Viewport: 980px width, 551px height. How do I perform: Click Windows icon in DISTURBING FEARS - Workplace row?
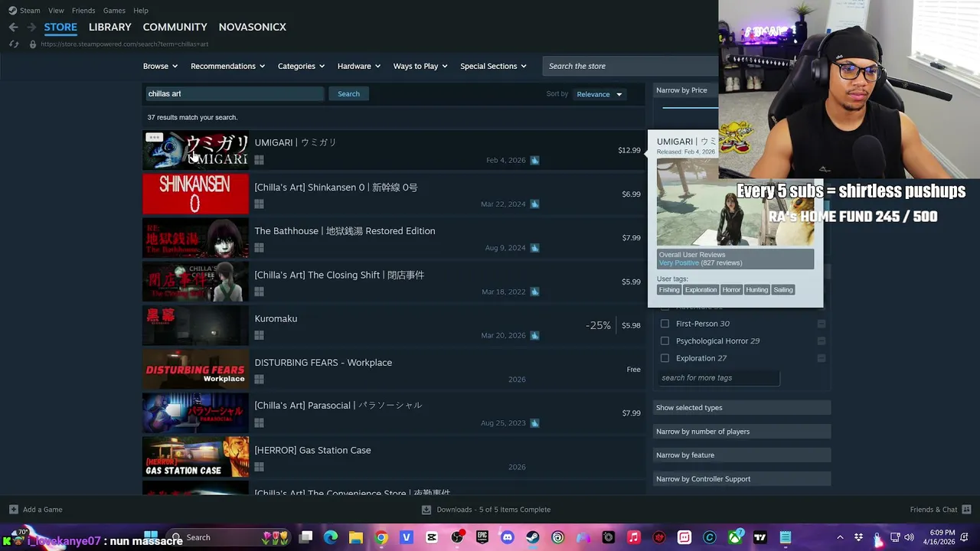[259, 379]
